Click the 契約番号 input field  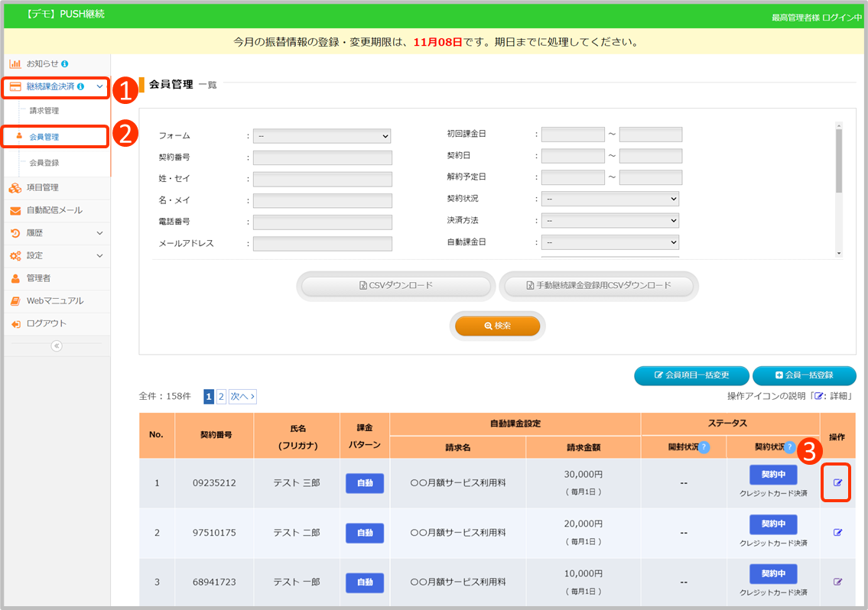[x=322, y=158]
